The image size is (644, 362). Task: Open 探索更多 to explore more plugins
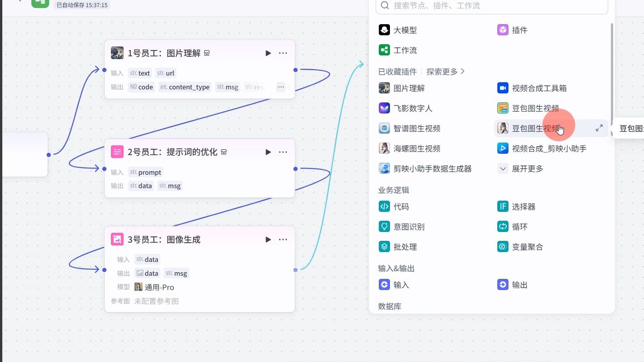[445, 72]
